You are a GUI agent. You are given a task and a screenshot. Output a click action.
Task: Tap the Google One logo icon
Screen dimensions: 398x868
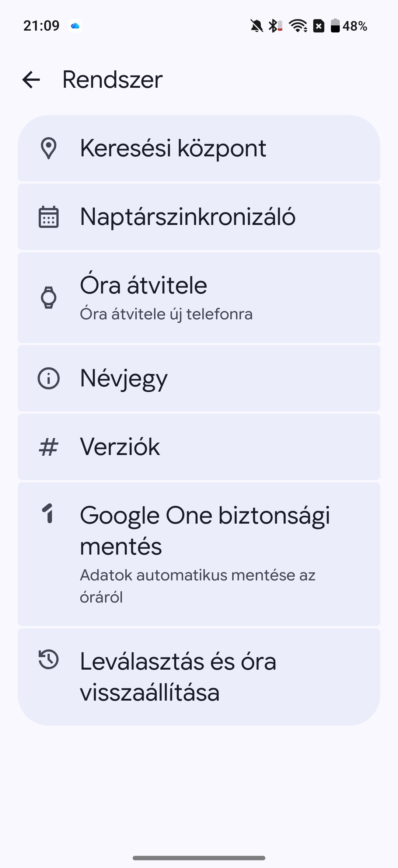point(49,513)
